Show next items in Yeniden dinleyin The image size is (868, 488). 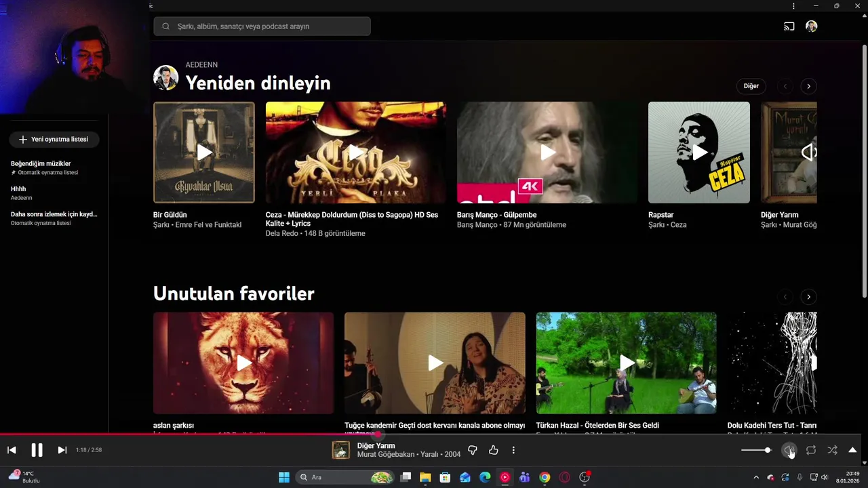click(808, 86)
